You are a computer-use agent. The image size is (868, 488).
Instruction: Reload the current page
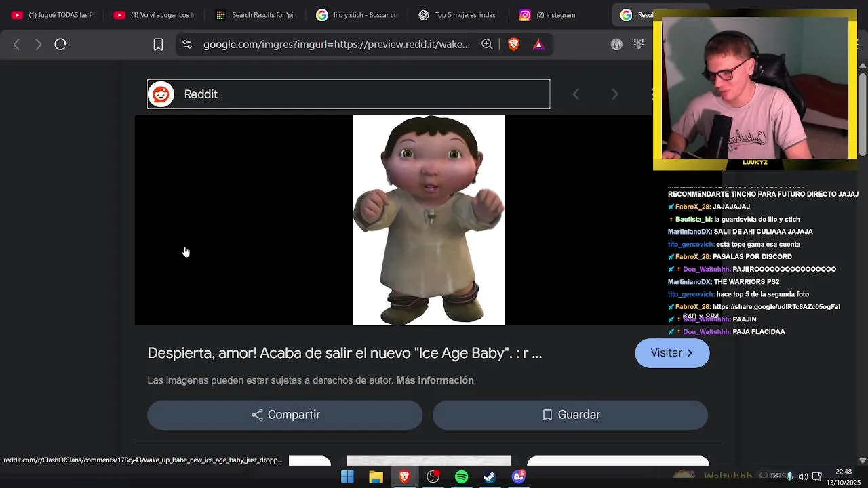click(x=60, y=44)
